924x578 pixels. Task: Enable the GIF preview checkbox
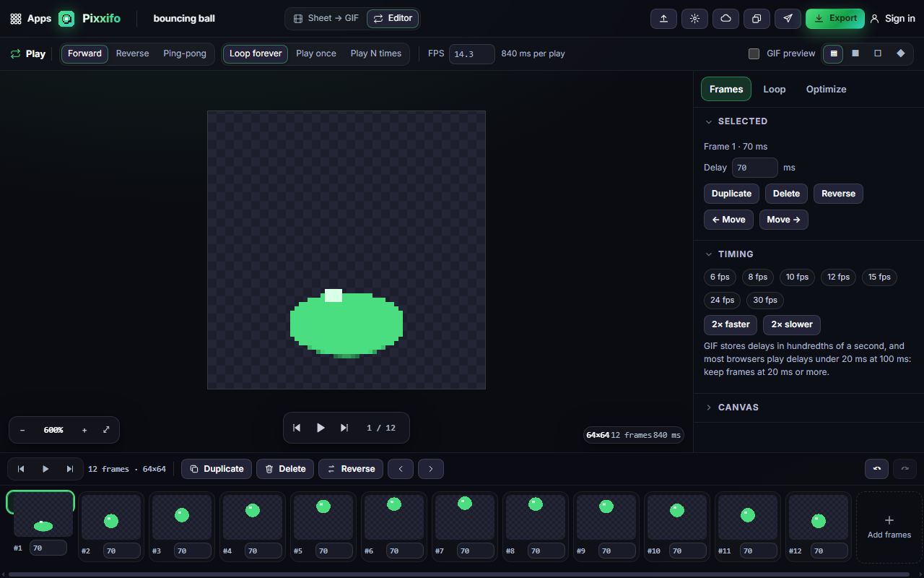[x=754, y=53]
